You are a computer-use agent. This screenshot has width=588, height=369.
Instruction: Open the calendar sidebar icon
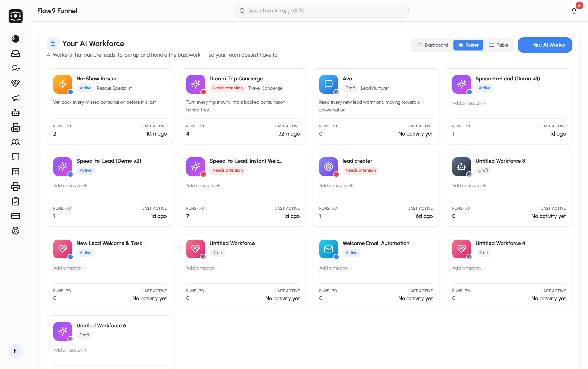click(x=15, y=172)
